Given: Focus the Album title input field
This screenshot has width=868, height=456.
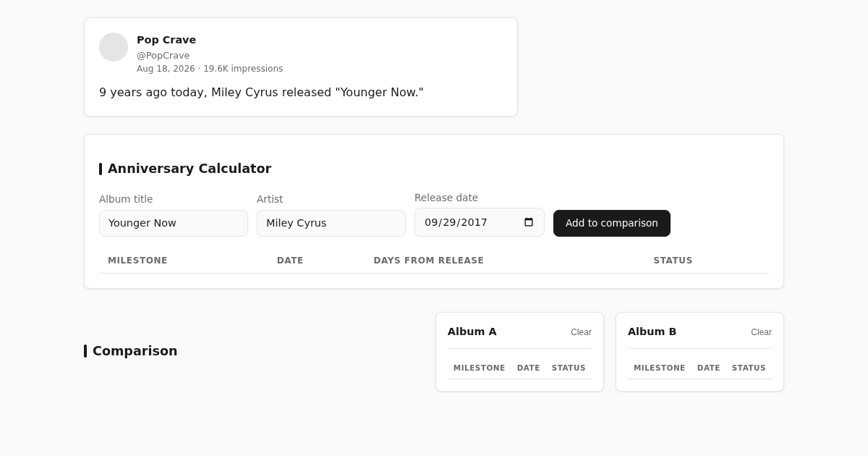Looking at the screenshot, I should [x=174, y=223].
